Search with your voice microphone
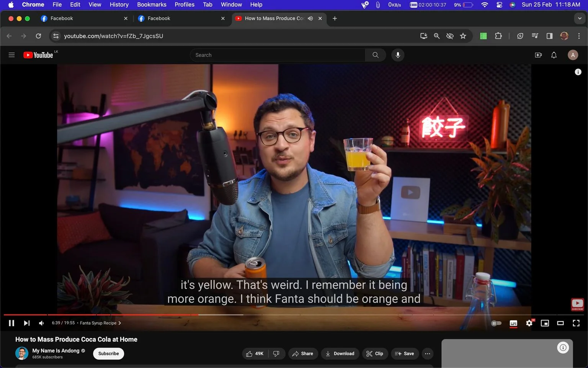 click(398, 55)
